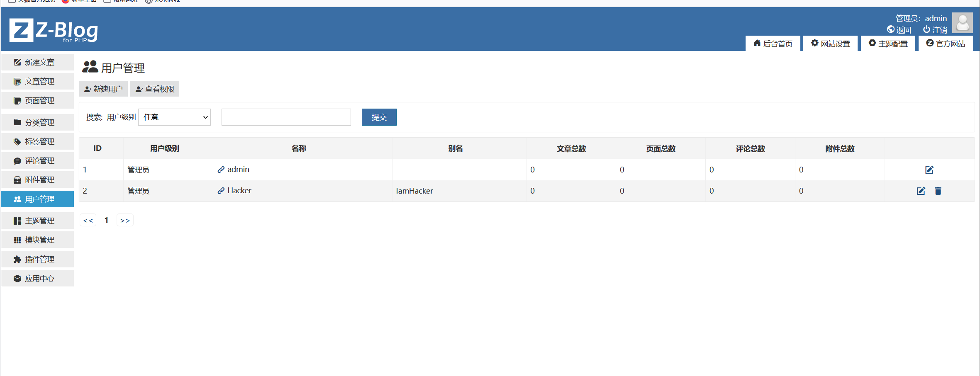
Task: Switch to the 后台首页 tab
Action: tap(773, 44)
